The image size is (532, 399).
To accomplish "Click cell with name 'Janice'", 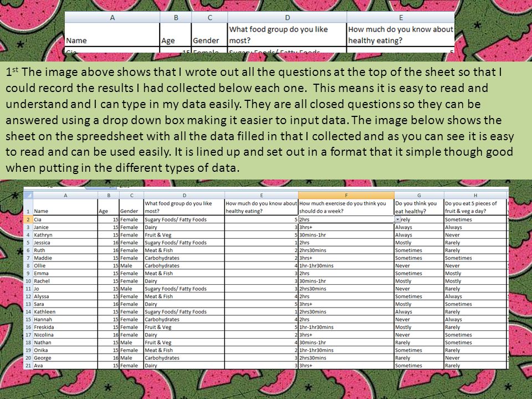I will click(65, 227).
